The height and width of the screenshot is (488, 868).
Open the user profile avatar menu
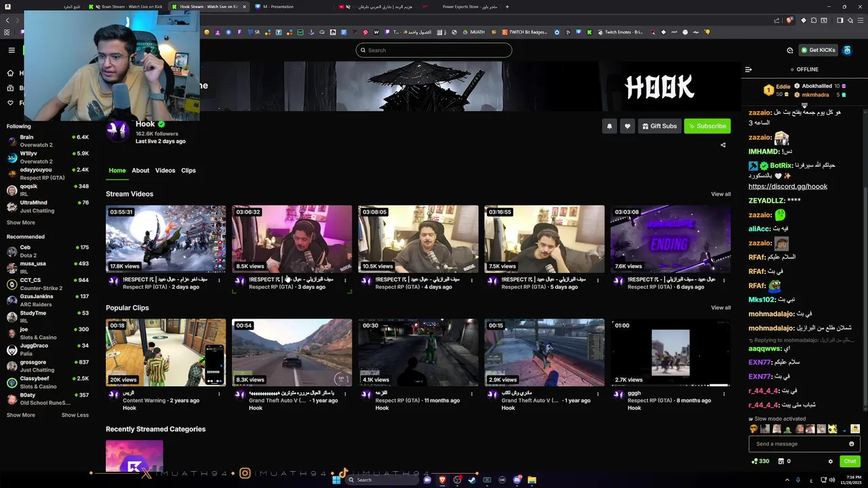pos(847,50)
